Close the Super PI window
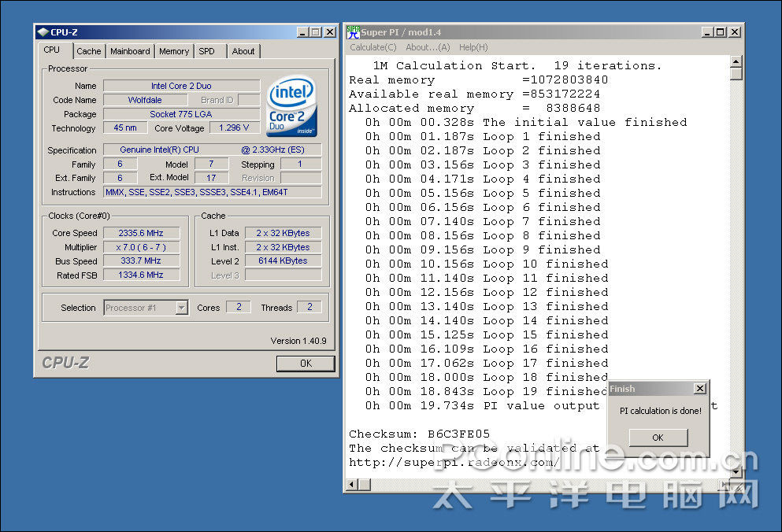Viewport: 782px width, 532px height. pyautogui.click(x=735, y=32)
